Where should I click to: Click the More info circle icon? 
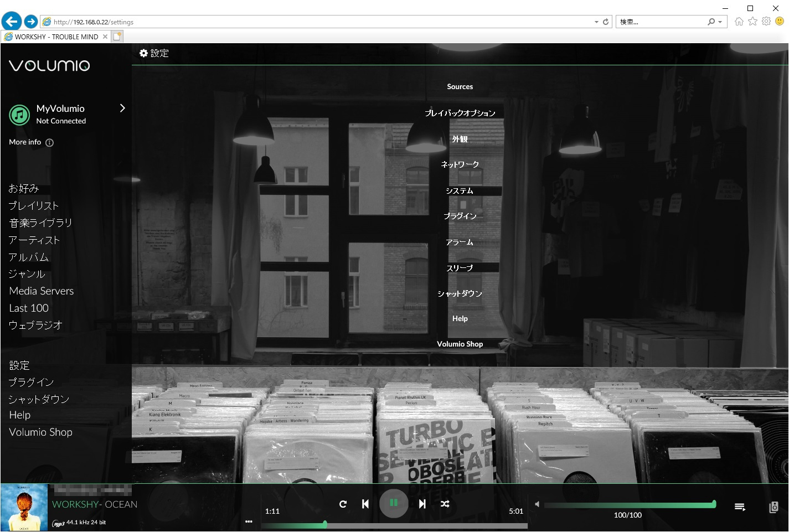(49, 143)
